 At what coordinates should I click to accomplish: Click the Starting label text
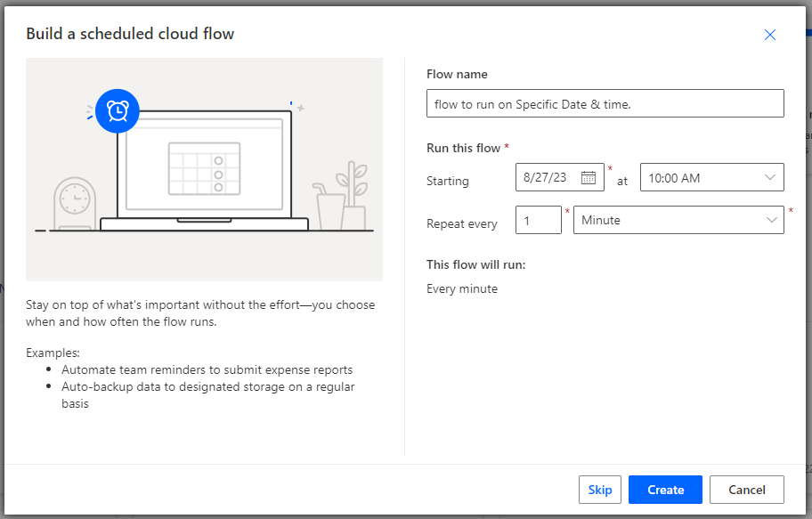(448, 181)
